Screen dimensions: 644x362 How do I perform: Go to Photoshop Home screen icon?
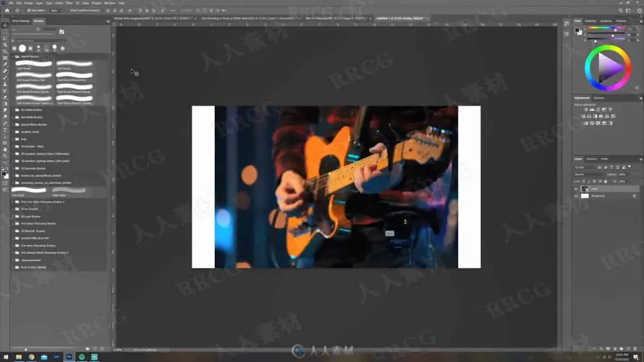(x=6, y=10)
